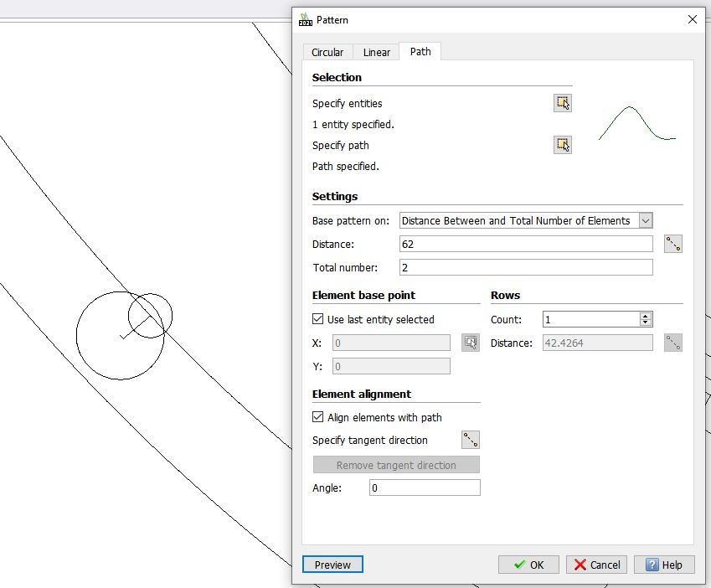The width and height of the screenshot is (711, 588).
Task: Click the Specify tangent direction icon
Action: (x=470, y=440)
